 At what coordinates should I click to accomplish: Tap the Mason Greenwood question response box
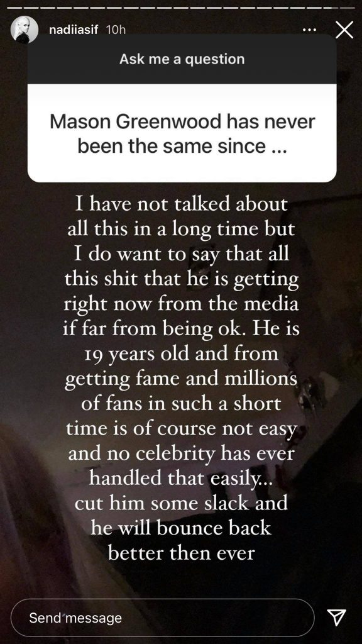point(182,133)
